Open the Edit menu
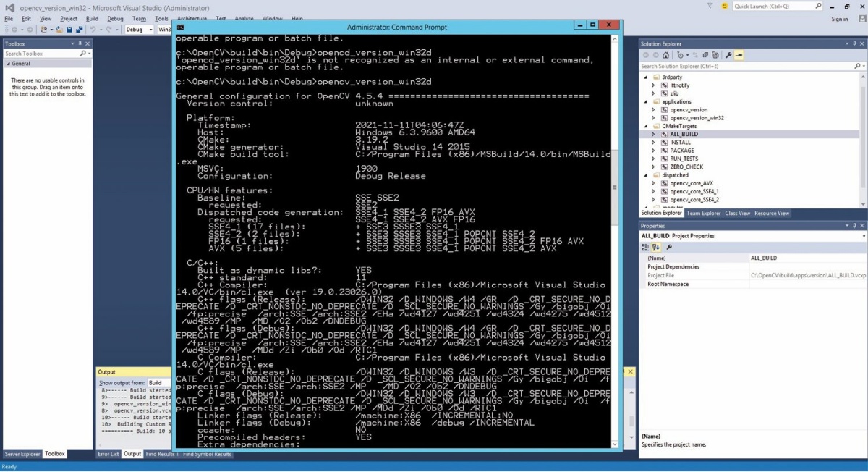This screenshot has height=472, width=868. click(x=25, y=19)
